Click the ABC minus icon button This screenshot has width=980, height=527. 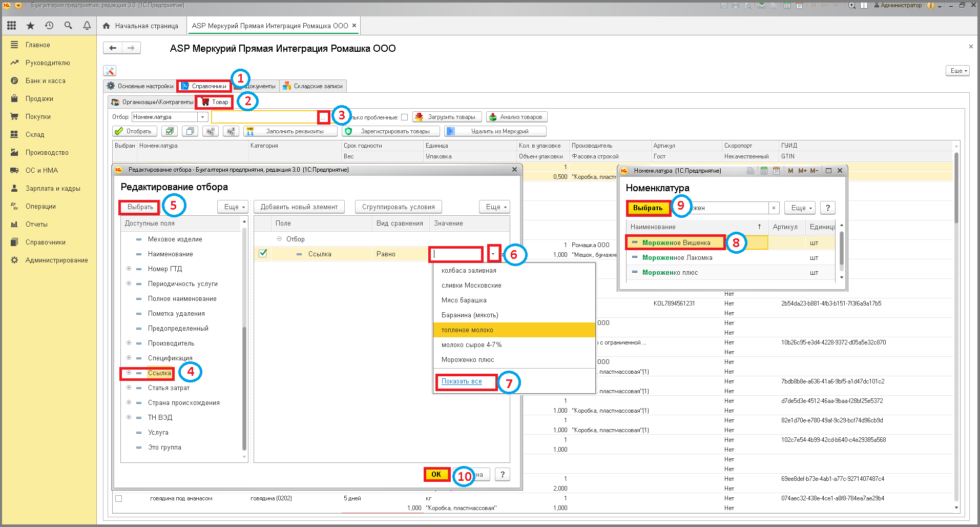(211, 131)
